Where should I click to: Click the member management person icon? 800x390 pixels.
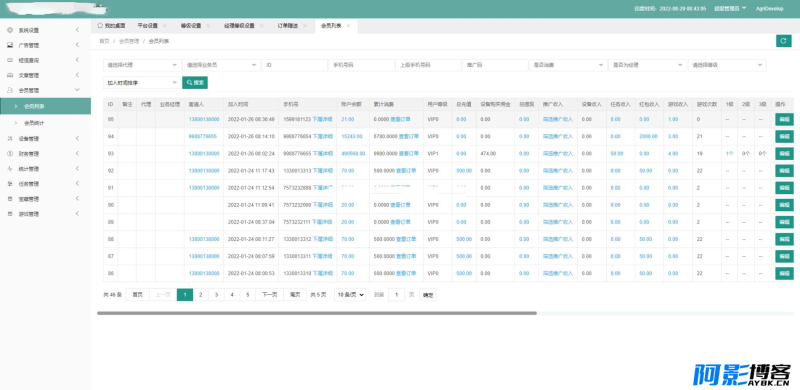[x=10, y=90]
